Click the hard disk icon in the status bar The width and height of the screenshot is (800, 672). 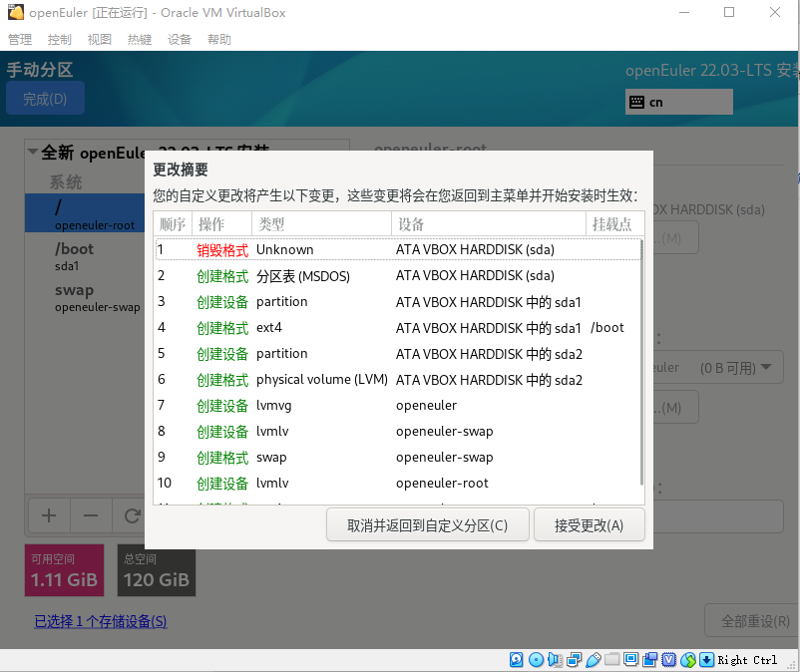[515, 659]
